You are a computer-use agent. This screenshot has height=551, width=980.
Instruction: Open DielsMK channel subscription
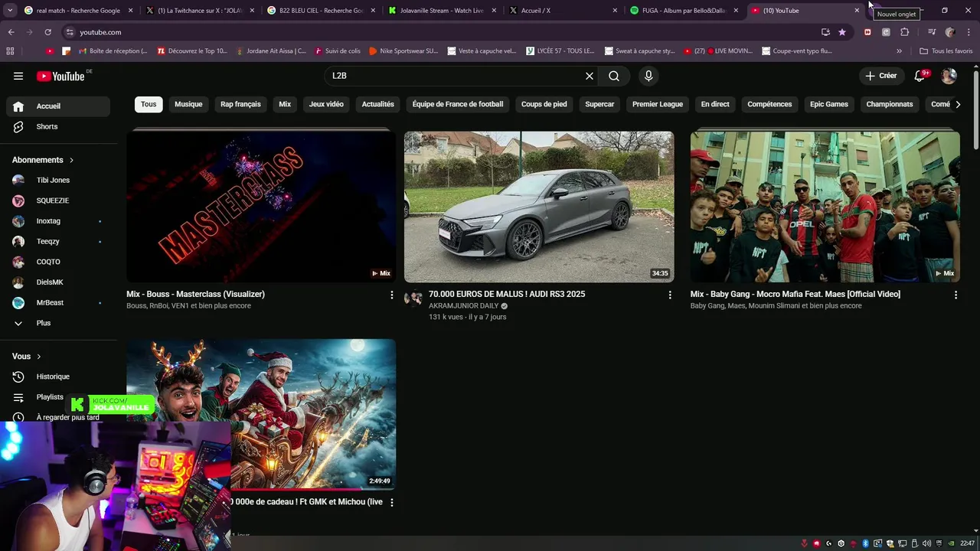58,282
